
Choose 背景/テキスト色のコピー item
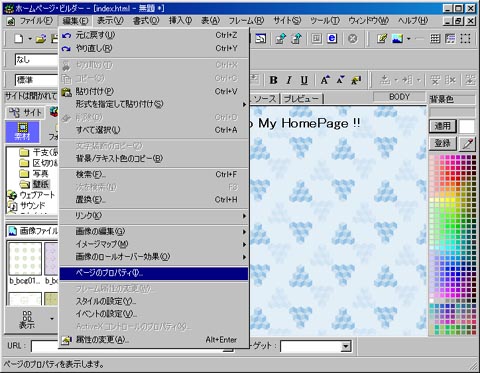click(154, 158)
